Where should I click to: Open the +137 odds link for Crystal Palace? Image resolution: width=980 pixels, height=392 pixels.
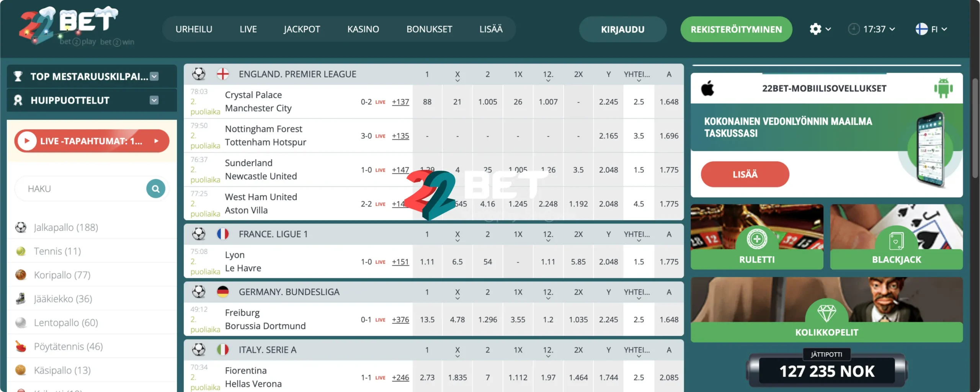400,102
